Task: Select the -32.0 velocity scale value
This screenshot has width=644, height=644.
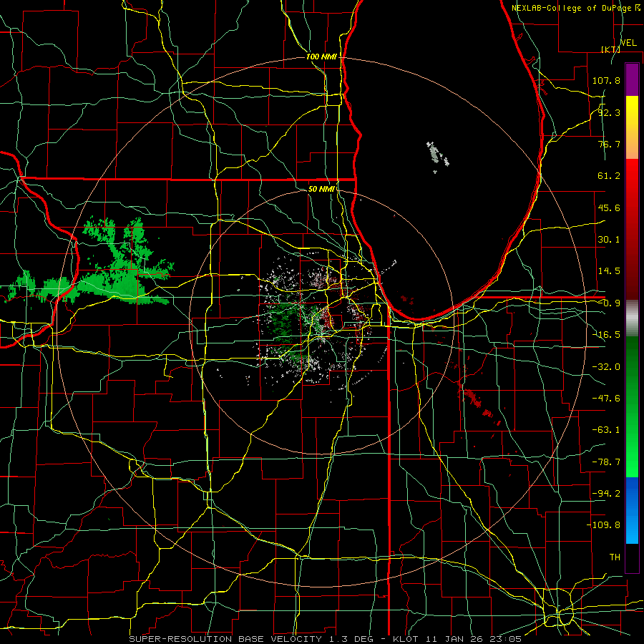Action: (606, 367)
